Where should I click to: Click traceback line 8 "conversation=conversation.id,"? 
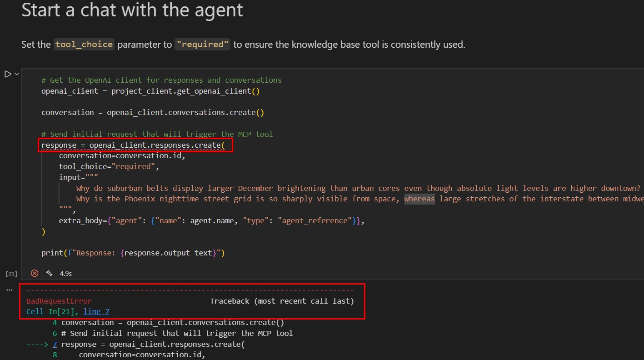pyautogui.click(x=142, y=355)
